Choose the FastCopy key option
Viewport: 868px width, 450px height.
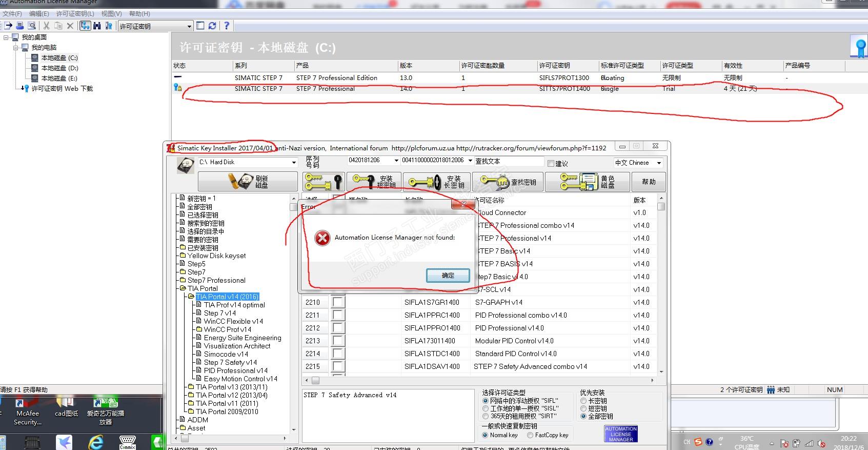(x=530, y=435)
